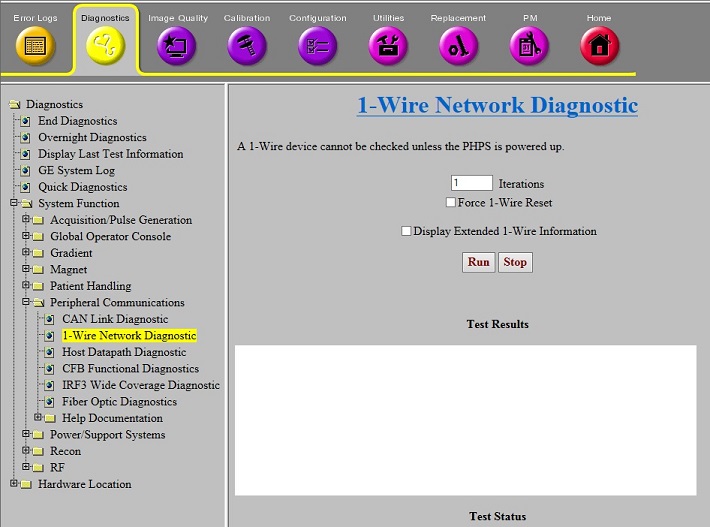710x527 pixels.
Task: Open the Replacement tools icon
Action: 459,45
